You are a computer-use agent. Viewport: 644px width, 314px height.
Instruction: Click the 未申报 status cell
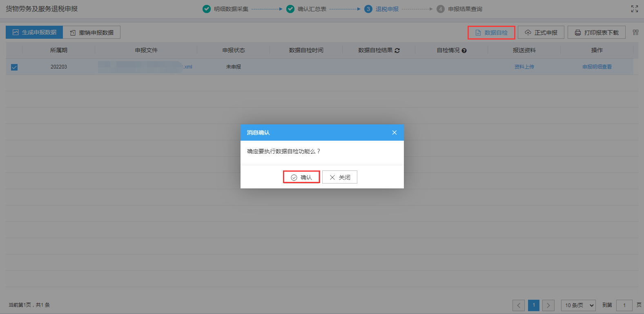[234, 67]
